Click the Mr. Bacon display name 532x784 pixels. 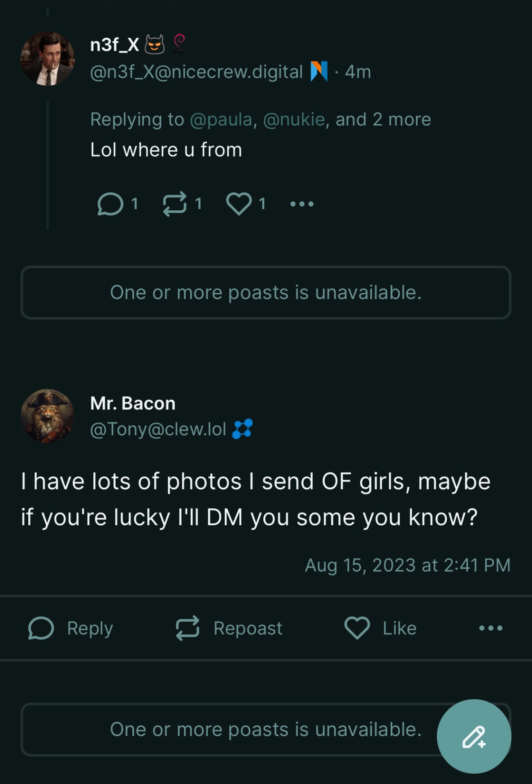[133, 403]
